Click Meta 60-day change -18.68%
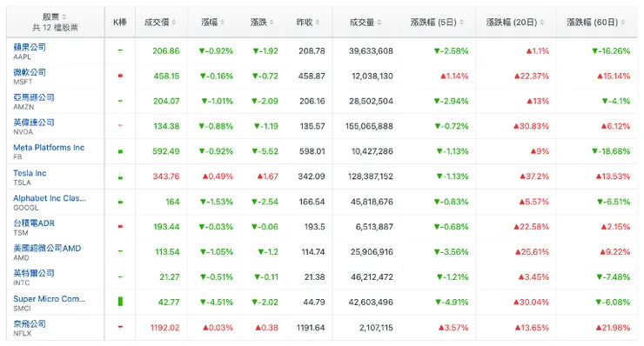Image resolution: width=644 pixels, height=346 pixels. click(x=611, y=151)
